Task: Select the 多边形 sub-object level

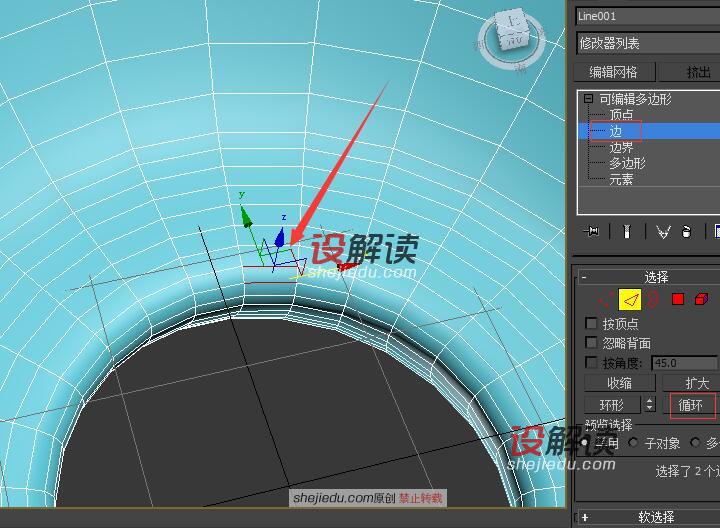Action: point(627,163)
